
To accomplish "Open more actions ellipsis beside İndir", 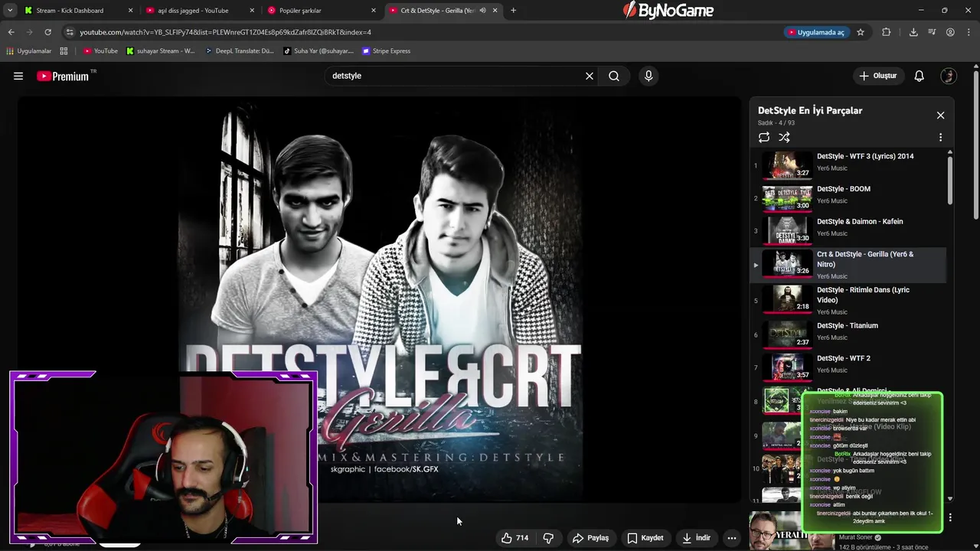I will 732,538.
